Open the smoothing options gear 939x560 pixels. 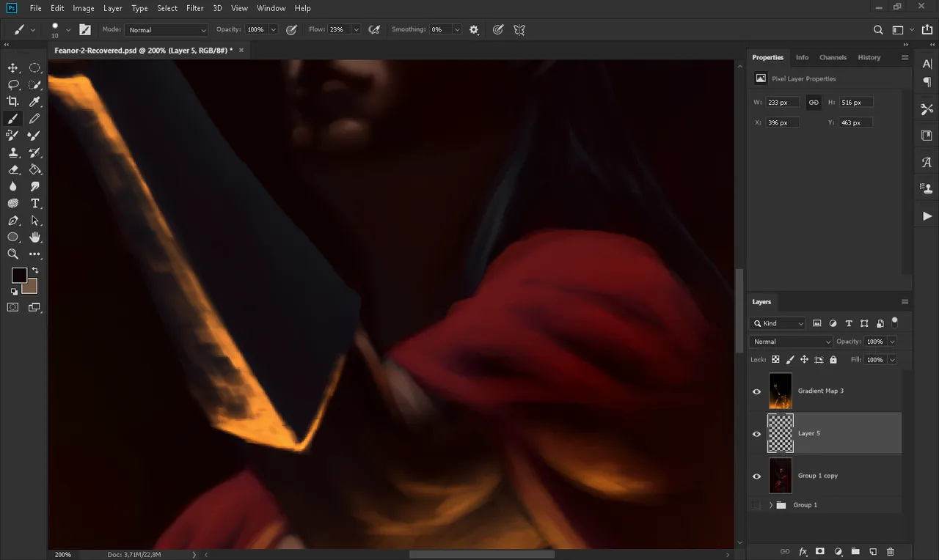point(474,30)
